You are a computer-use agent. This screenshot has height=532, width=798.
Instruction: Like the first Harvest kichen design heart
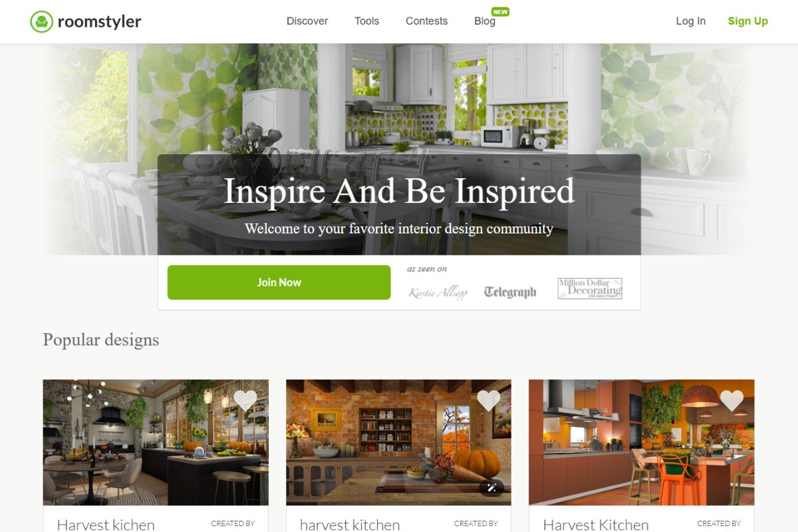(x=245, y=400)
